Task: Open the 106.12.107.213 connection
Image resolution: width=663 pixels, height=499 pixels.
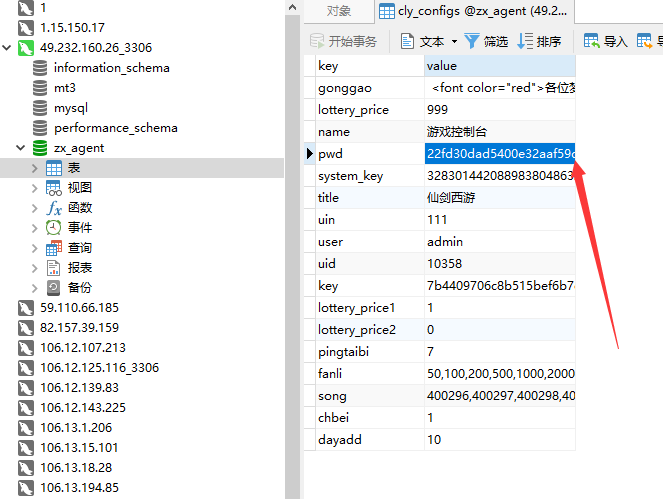Action: click(x=83, y=348)
